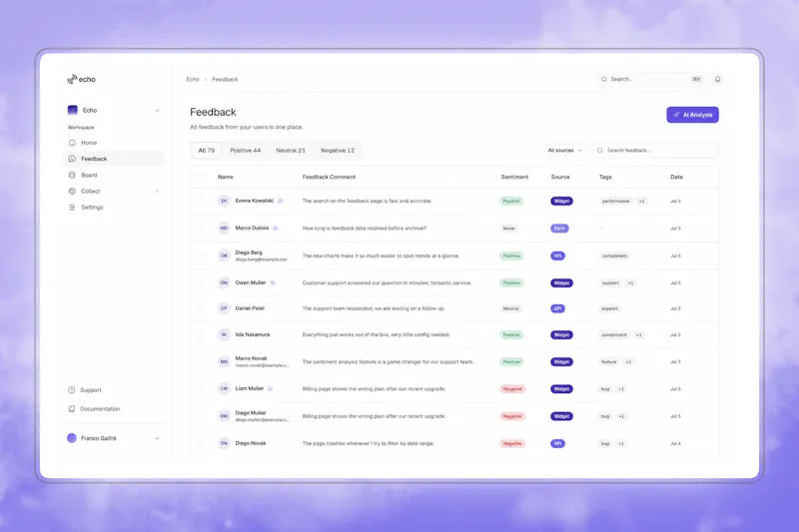Tick the checkbox for Owen Muller's row

coord(200,282)
